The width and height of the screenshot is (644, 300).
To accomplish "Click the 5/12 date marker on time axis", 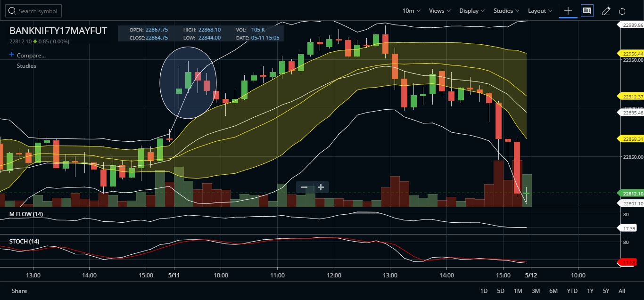I will point(531,275).
